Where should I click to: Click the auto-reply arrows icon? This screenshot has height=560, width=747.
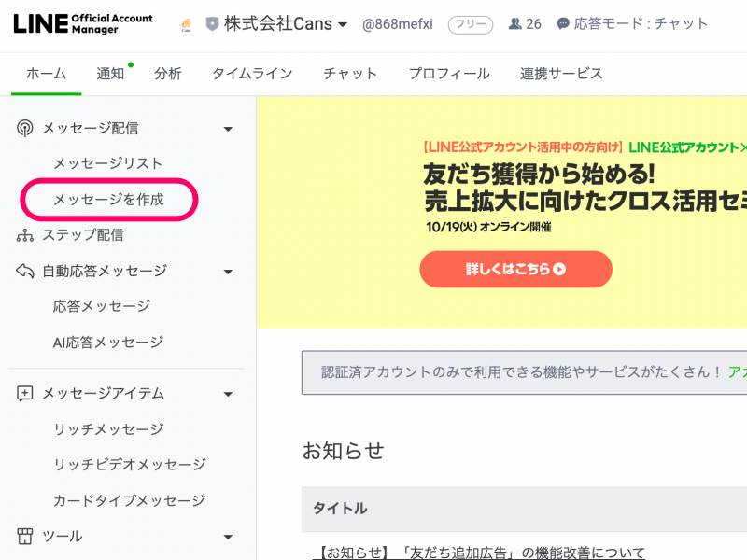tap(25, 271)
